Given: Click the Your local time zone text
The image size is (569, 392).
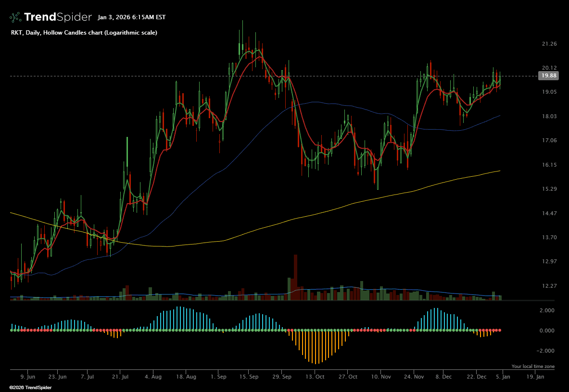Looking at the screenshot, I should coord(532,367).
